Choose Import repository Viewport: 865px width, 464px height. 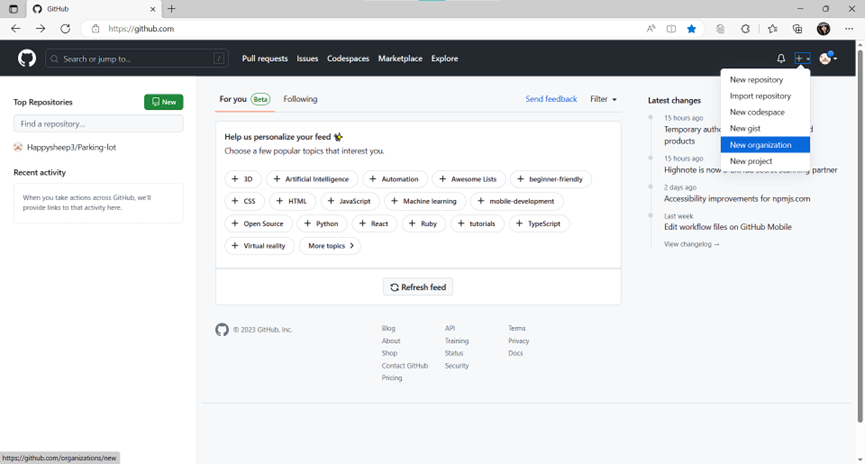(x=765, y=96)
